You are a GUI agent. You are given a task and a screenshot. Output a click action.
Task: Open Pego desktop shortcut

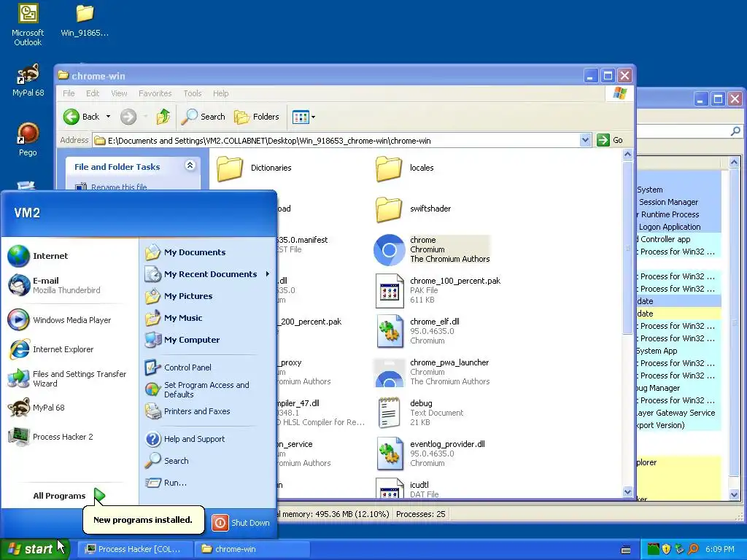click(28, 139)
